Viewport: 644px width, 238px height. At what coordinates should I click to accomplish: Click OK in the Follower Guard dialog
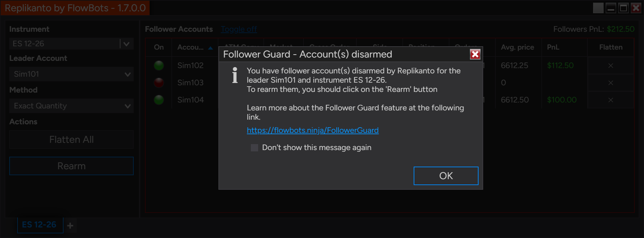tap(446, 176)
